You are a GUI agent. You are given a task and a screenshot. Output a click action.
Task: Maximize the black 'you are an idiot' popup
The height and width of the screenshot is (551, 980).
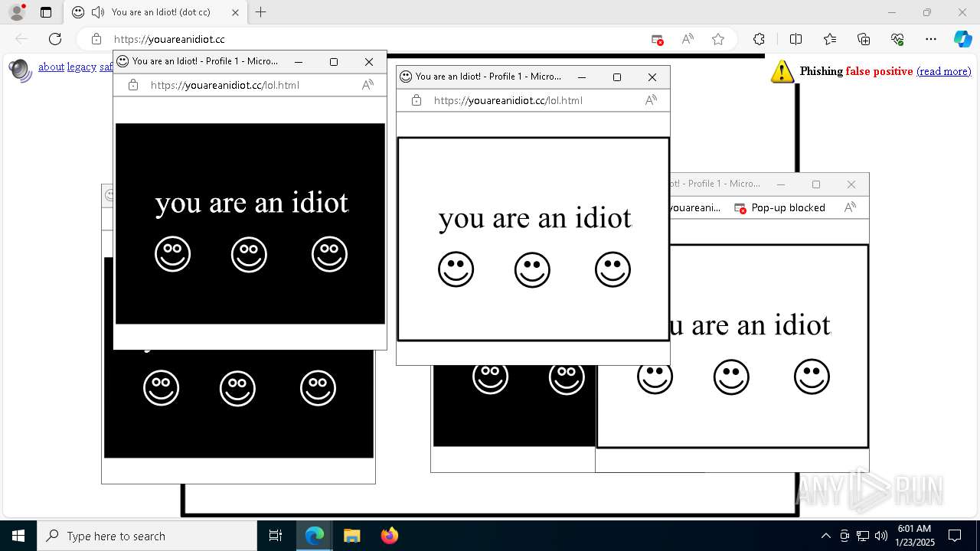pyautogui.click(x=334, y=62)
